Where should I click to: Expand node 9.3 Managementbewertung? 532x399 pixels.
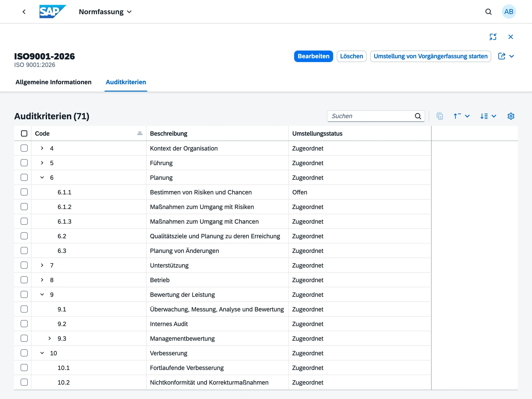pos(50,338)
